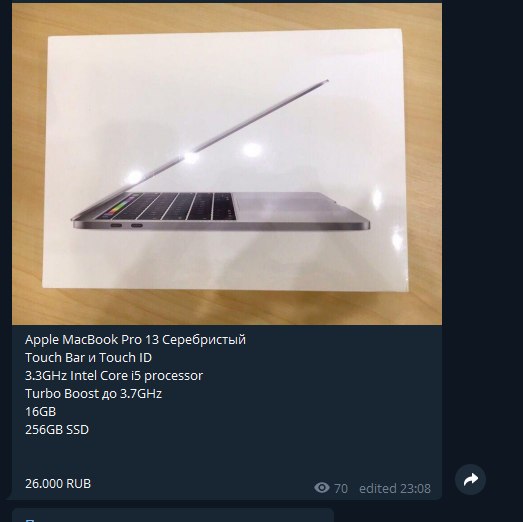Screen dimensions: 523x522
Task: Click the next message bubble below
Action: tap(173, 515)
